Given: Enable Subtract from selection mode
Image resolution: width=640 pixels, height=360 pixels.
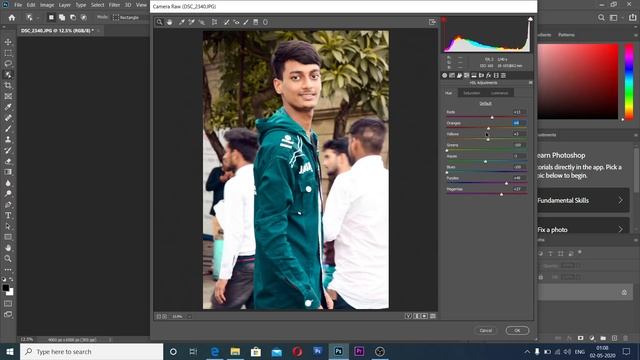Looking at the screenshot, I should tap(73, 18).
